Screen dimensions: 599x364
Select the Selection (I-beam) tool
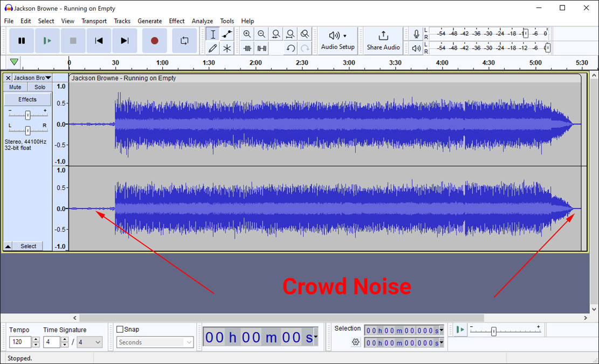click(213, 34)
